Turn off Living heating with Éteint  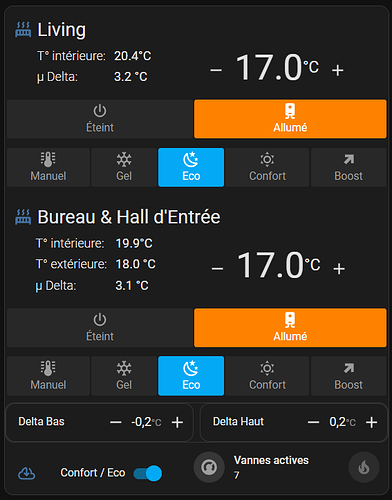coord(100,119)
